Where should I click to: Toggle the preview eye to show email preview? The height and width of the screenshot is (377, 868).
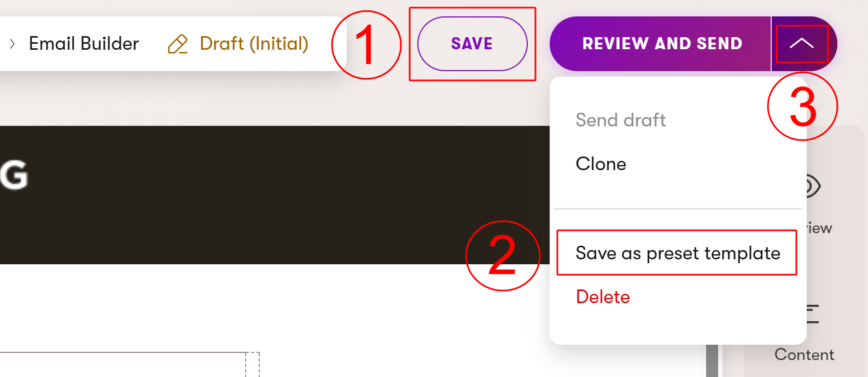point(813,185)
